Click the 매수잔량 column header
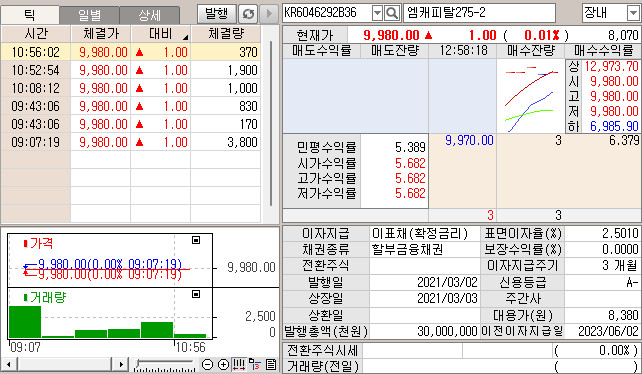The image size is (642, 374). pos(530,51)
